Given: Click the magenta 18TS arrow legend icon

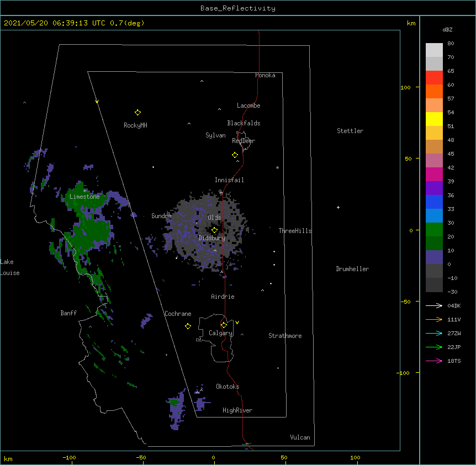Looking at the screenshot, I should pos(434,361).
